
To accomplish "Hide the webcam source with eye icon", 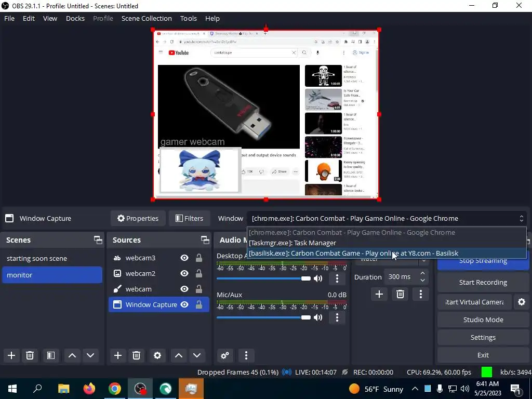I will pos(184,289).
